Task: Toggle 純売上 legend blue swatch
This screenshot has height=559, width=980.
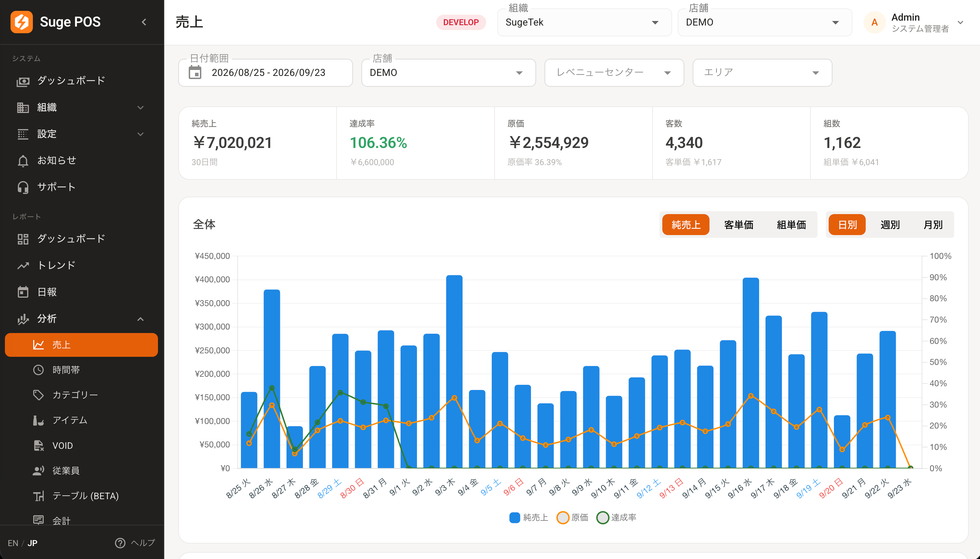Action: click(514, 517)
